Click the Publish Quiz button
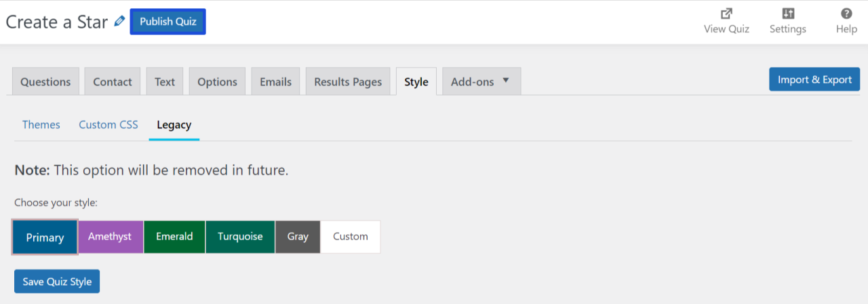 [168, 22]
